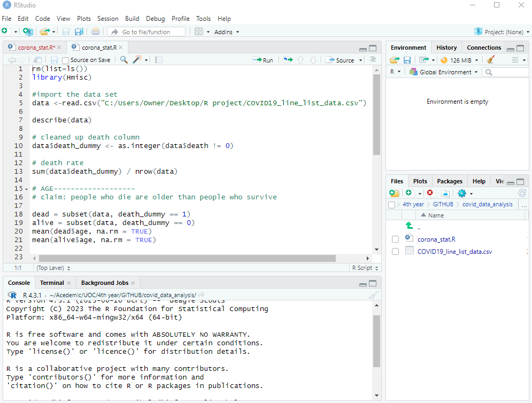Check the COVID19_line_list_data.csv checkbox
532x403 pixels.
click(x=395, y=251)
